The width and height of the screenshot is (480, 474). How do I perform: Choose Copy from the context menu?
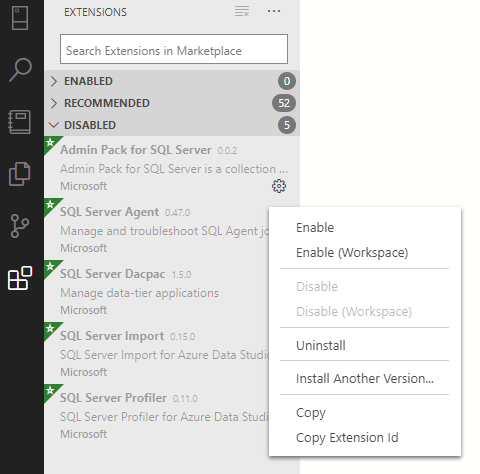[365, 412]
